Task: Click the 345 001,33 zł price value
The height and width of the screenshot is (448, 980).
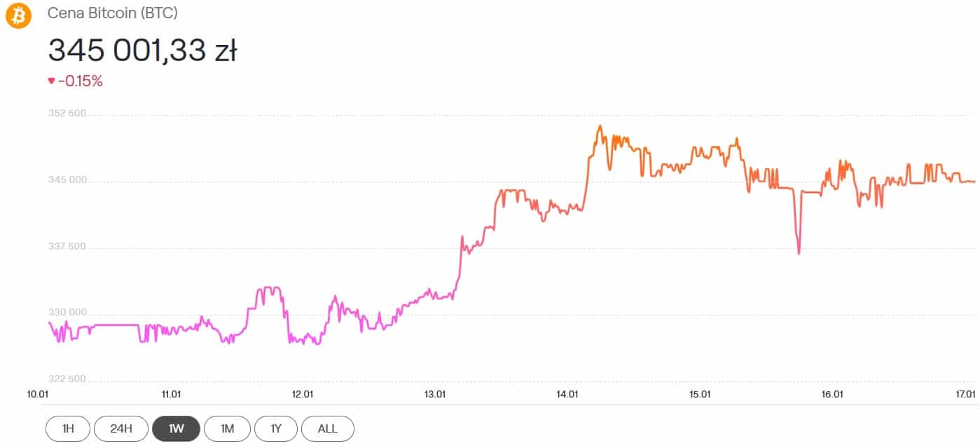Action: (x=142, y=50)
